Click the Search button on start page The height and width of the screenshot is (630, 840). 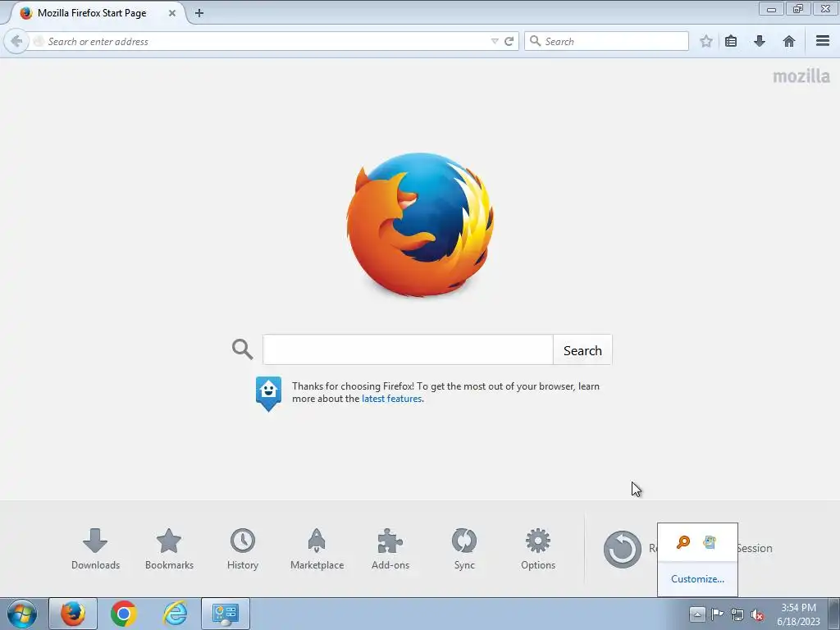click(x=582, y=349)
